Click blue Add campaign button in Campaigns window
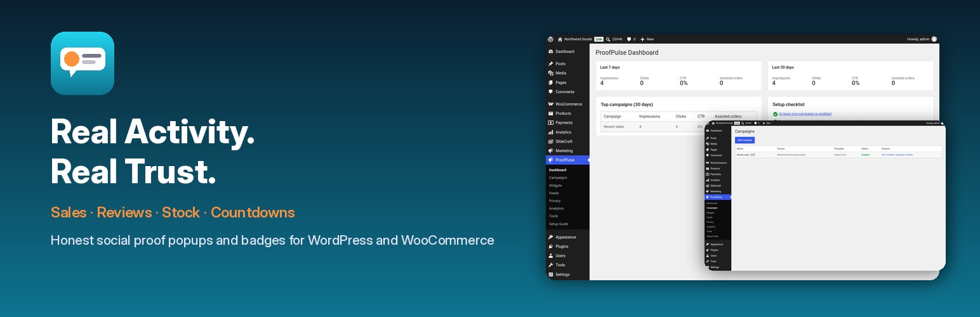This screenshot has width=980, height=317. (x=745, y=140)
